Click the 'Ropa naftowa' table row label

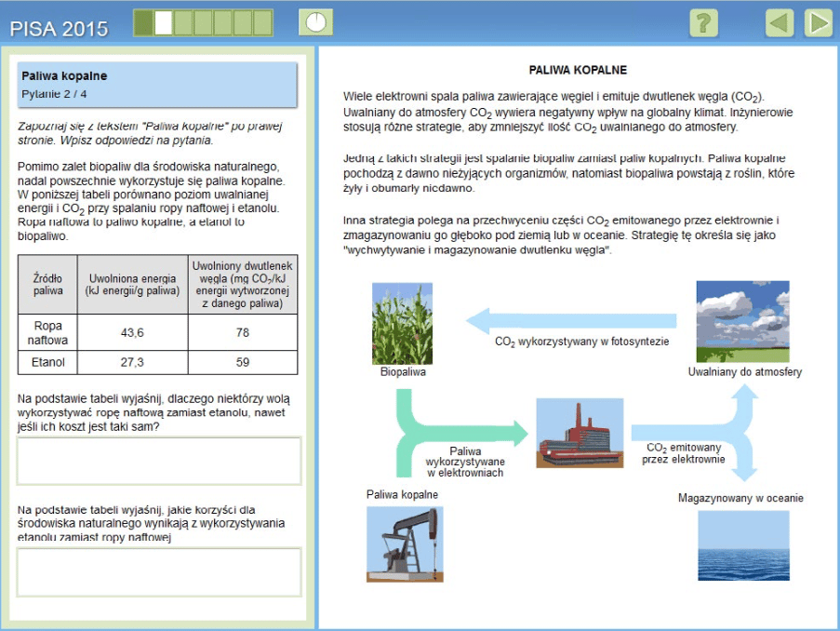pyautogui.click(x=47, y=332)
